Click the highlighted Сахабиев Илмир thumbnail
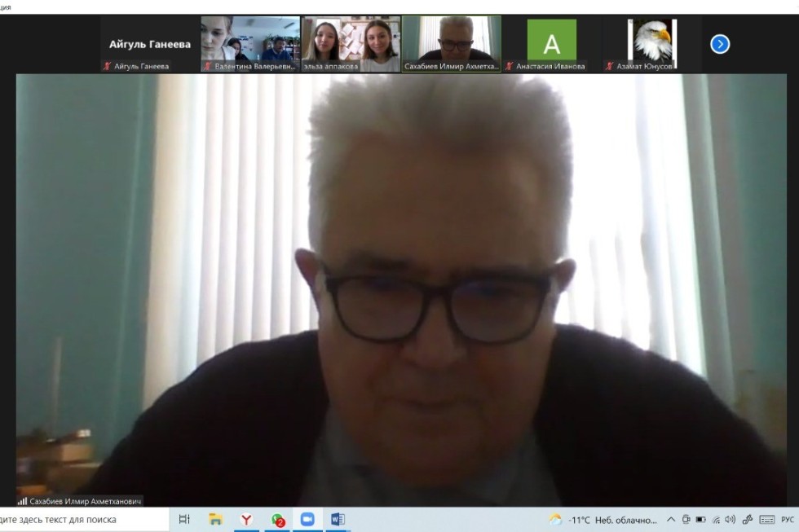799x532 pixels. (451, 43)
